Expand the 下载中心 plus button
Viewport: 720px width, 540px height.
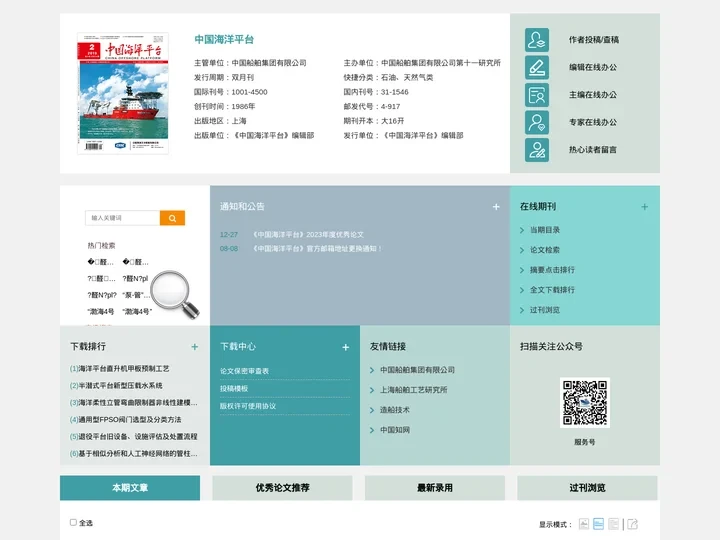(x=345, y=347)
